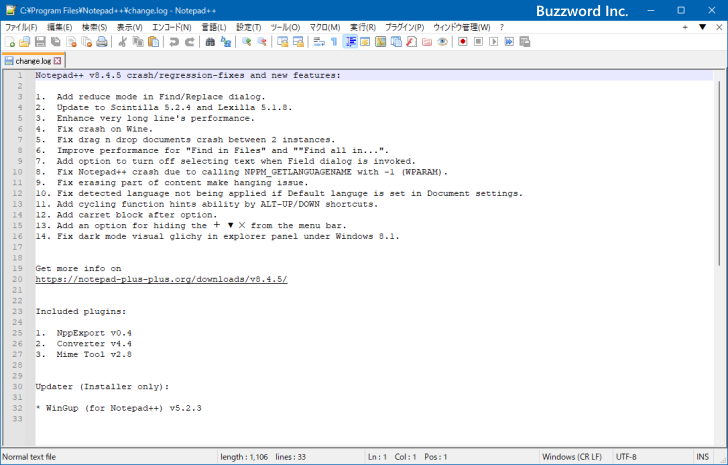728x465 pixels.
Task: Click the Save file floppy icon
Action: coord(40,42)
